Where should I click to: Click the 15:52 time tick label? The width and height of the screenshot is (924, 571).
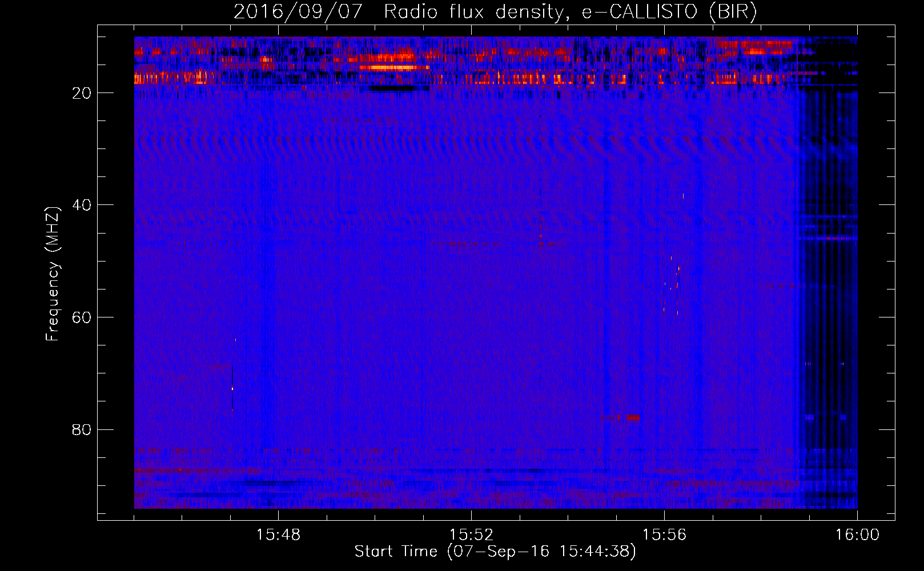[471, 535]
